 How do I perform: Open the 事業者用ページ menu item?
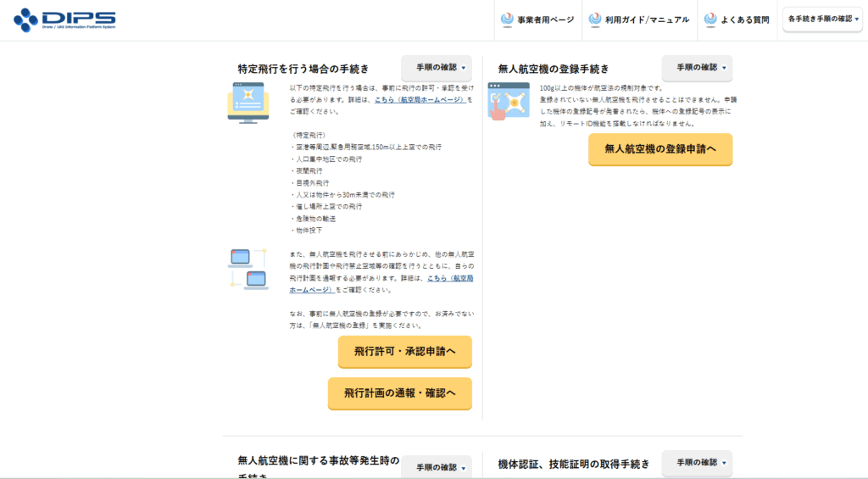(x=545, y=19)
